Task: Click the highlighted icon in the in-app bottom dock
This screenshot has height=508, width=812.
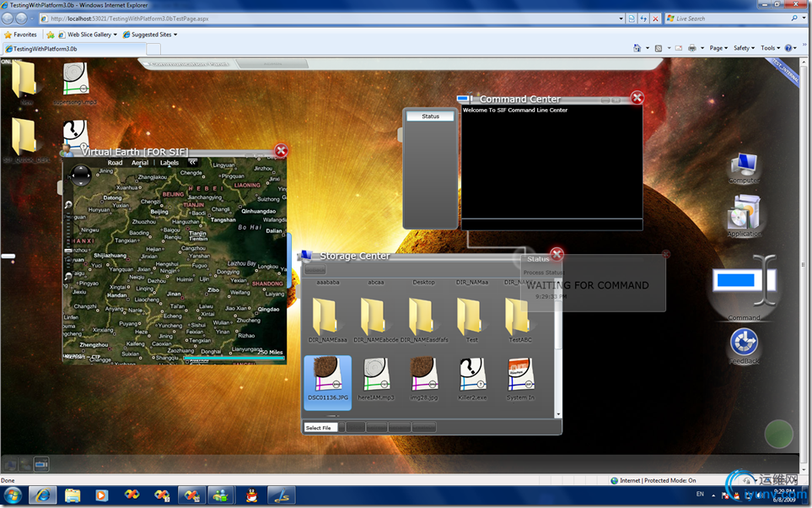Action: pos(41,464)
